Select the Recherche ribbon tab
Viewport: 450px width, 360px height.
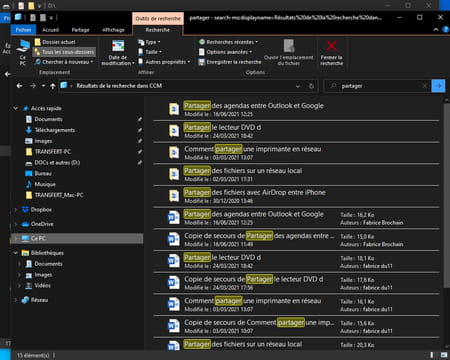tap(158, 30)
